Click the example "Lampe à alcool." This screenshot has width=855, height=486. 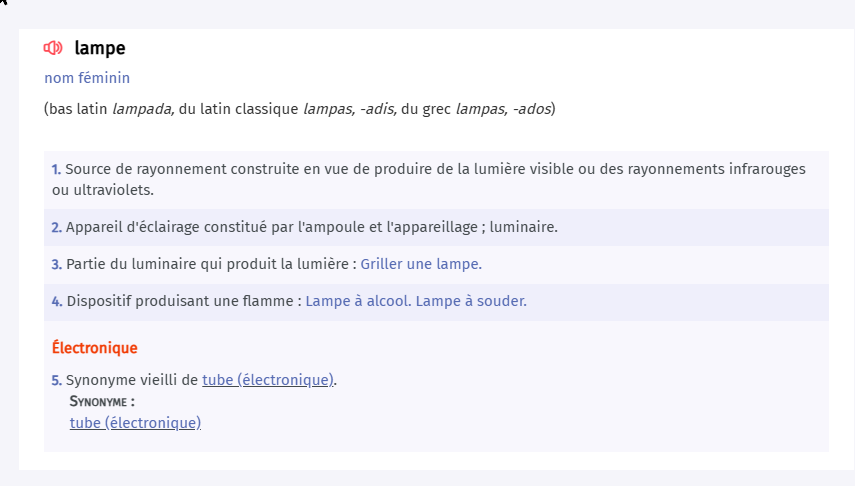click(357, 301)
